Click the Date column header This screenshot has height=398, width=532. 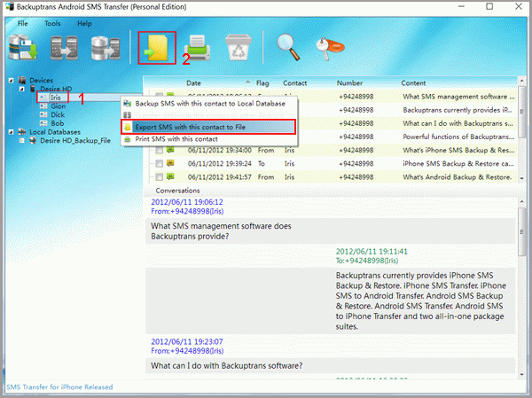[193, 83]
